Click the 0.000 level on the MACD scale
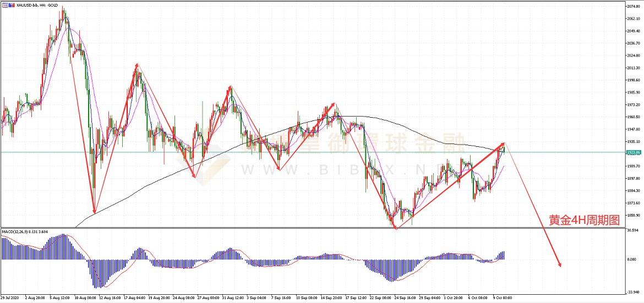This screenshot has height=303, width=644. [x=632, y=259]
